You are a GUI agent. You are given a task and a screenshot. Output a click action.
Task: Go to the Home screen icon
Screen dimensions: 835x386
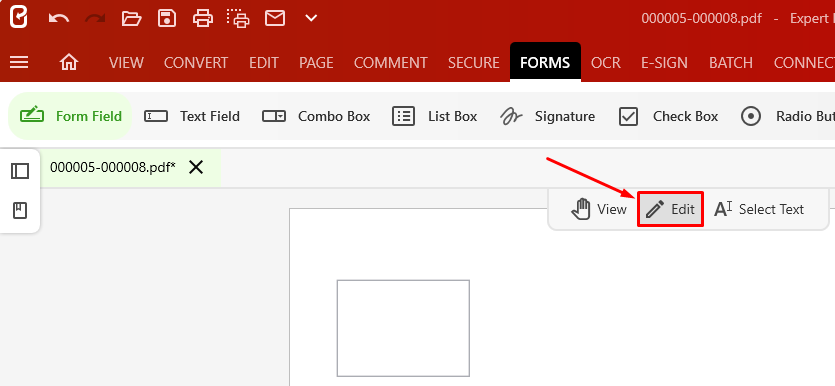tap(69, 62)
